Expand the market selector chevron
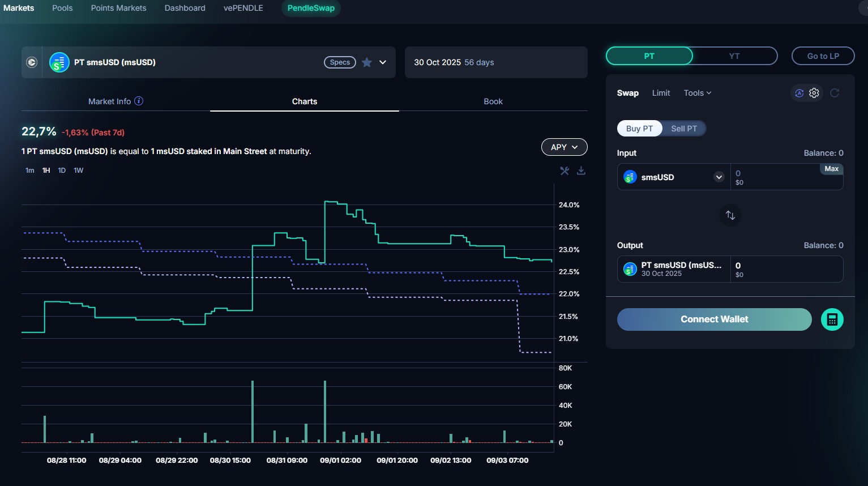This screenshot has height=486, width=868. 383,62
